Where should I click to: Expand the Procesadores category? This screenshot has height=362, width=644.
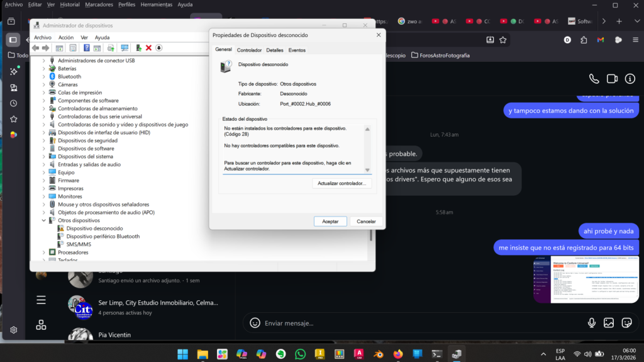point(43,252)
